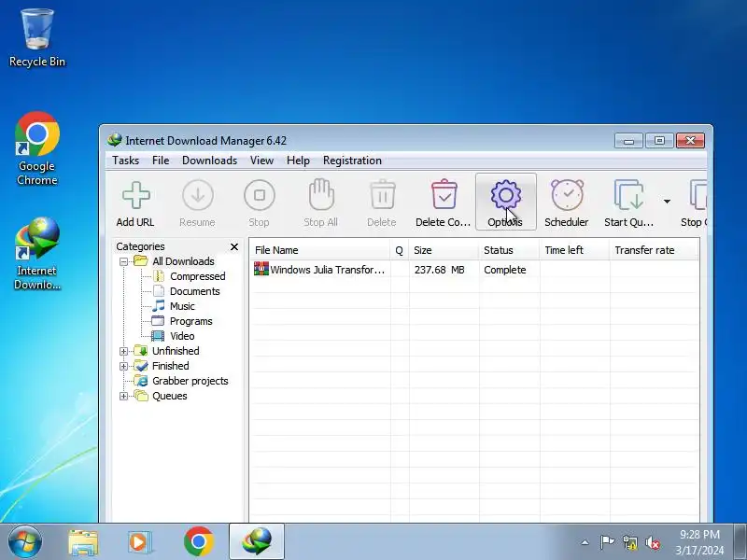The image size is (747, 560).
Task: Sort by the Transfer rate column header
Action: click(x=655, y=250)
